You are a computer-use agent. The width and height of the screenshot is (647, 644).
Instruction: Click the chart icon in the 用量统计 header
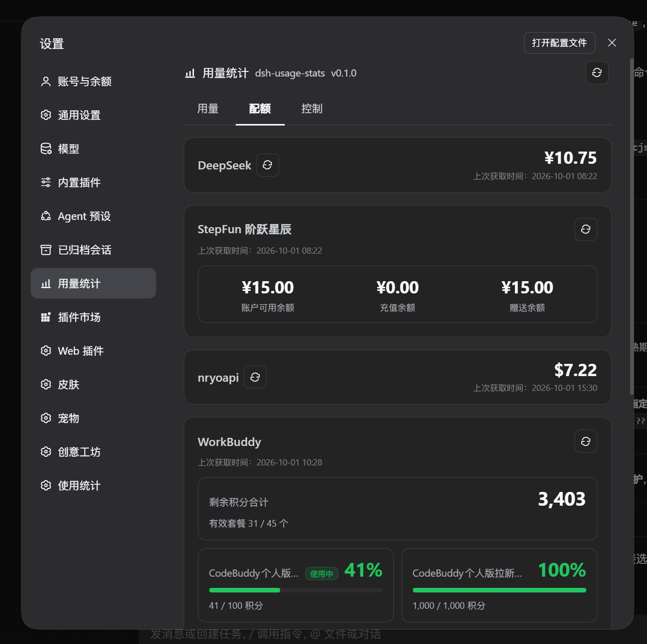pos(190,73)
